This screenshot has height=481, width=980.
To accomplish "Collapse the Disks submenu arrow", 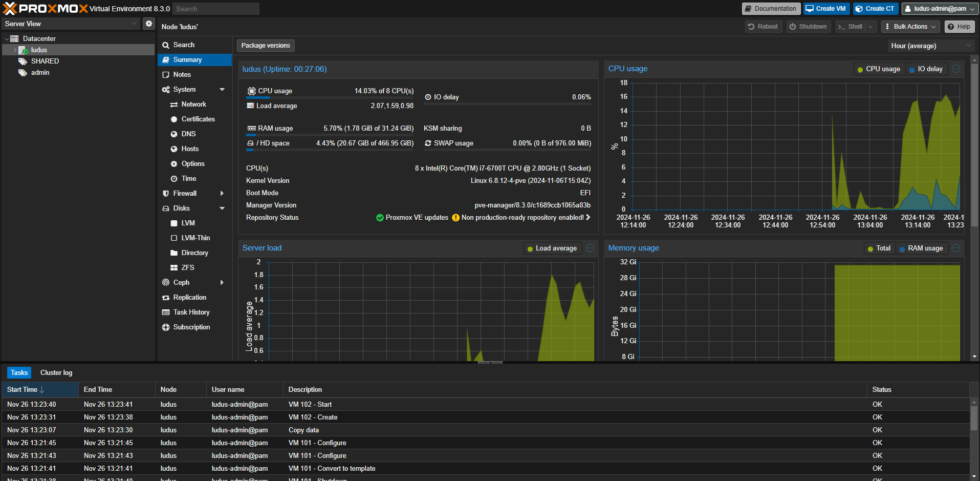I will pyautogui.click(x=222, y=208).
